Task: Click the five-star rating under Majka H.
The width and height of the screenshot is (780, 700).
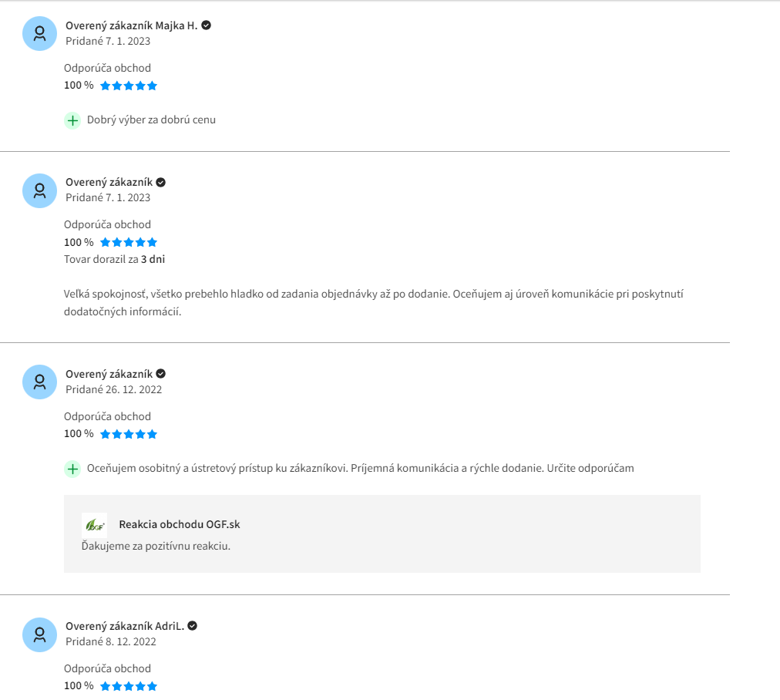Action: pyautogui.click(x=129, y=86)
